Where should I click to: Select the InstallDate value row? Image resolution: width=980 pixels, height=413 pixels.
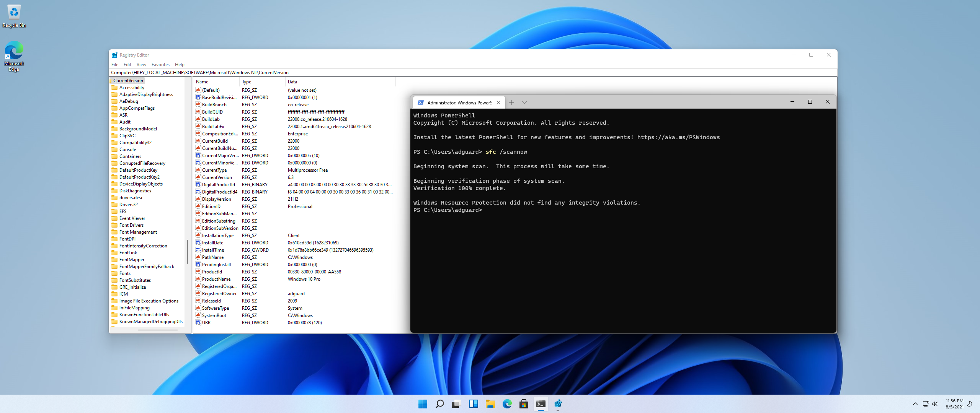click(294, 243)
